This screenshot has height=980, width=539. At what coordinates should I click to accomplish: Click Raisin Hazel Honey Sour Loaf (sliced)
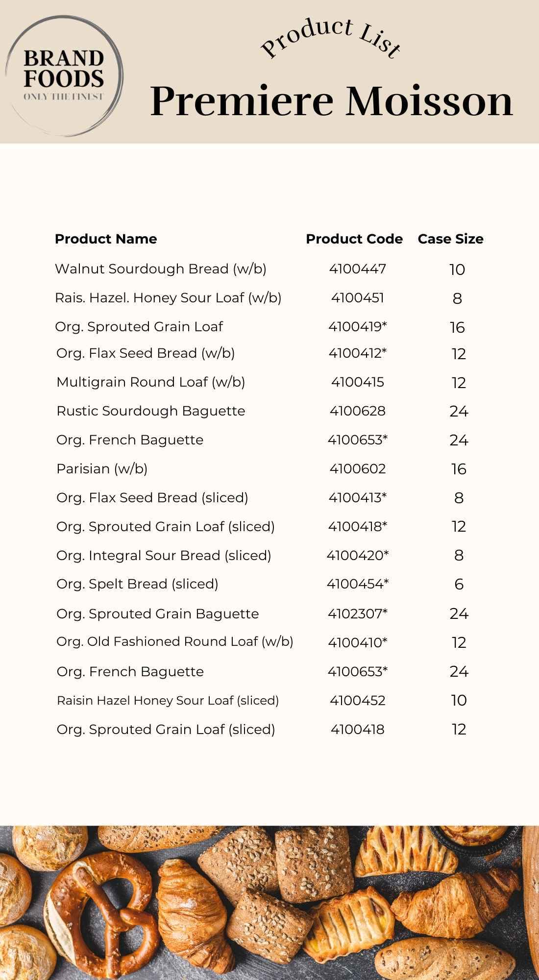[x=168, y=701]
